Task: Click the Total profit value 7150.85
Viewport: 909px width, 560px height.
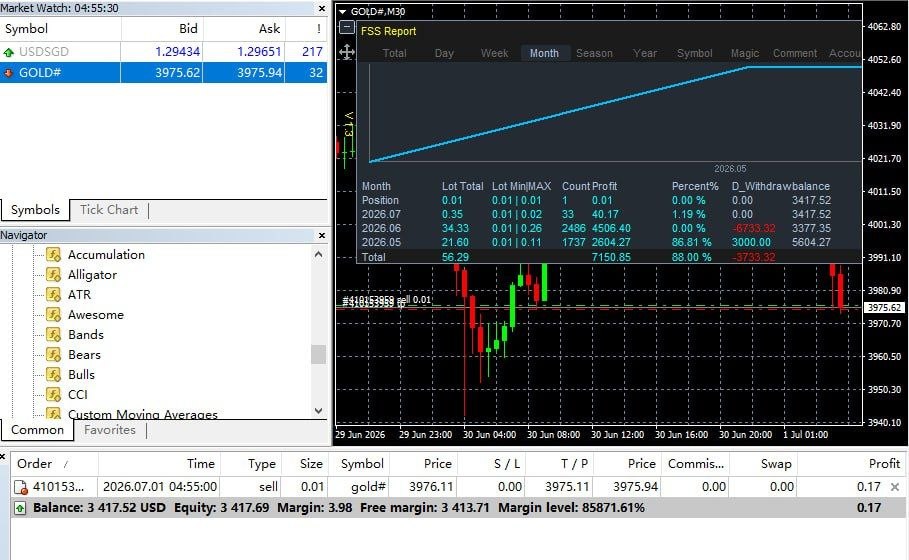Action: pos(611,257)
